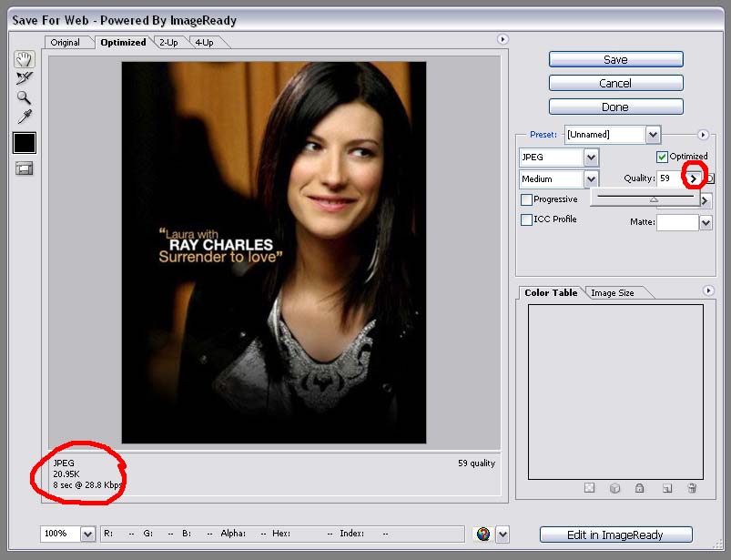Enable the ICC Profile checkbox
This screenshot has height=560, width=731.
[526, 219]
